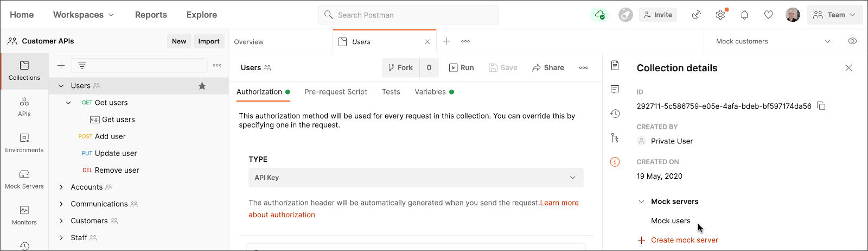Close the Collection details pane
The width and height of the screenshot is (868, 251).
point(848,68)
